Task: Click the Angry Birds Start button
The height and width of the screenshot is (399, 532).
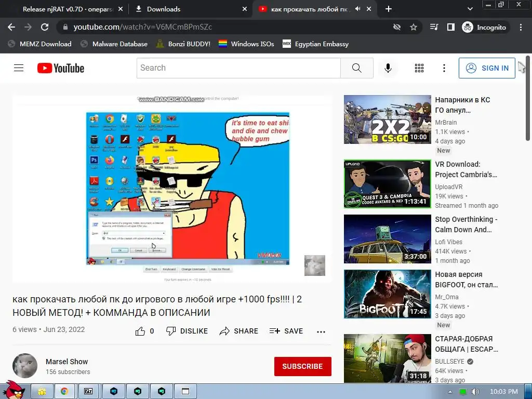Action: (x=14, y=390)
